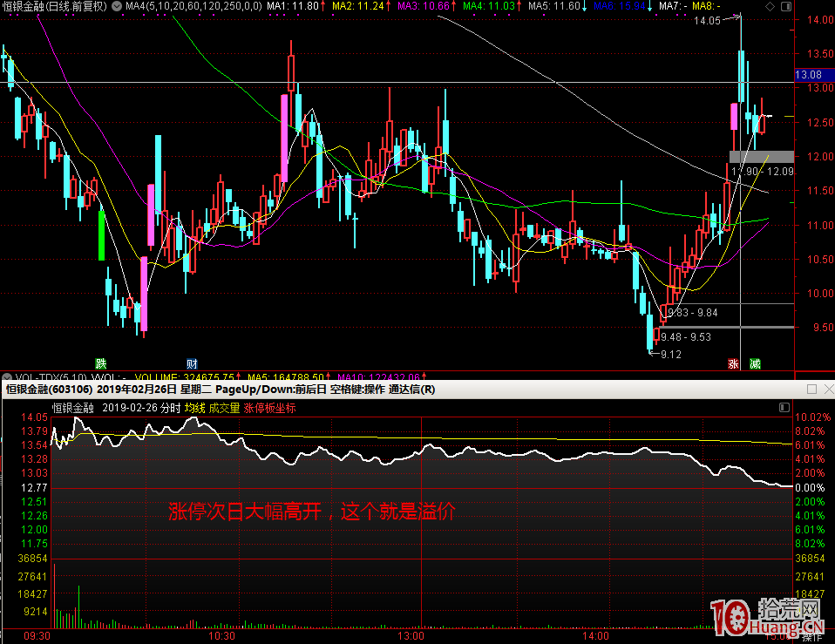
Task: Click the 9.83 - 9.84 gap label
Action: coord(693,313)
